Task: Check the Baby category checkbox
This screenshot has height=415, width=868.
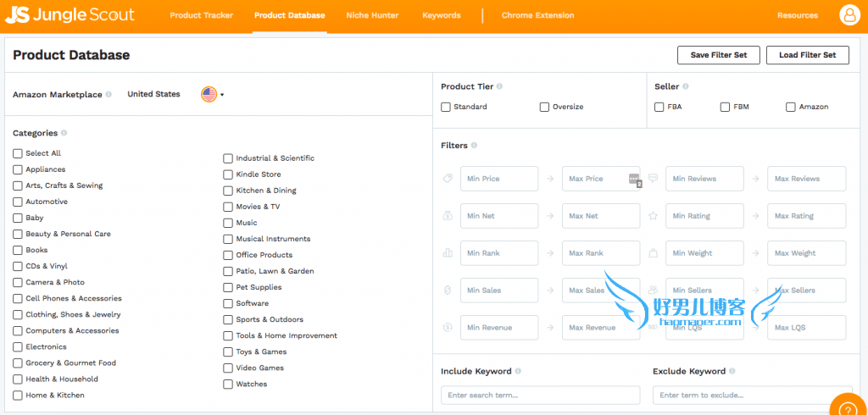Action: coord(18,218)
